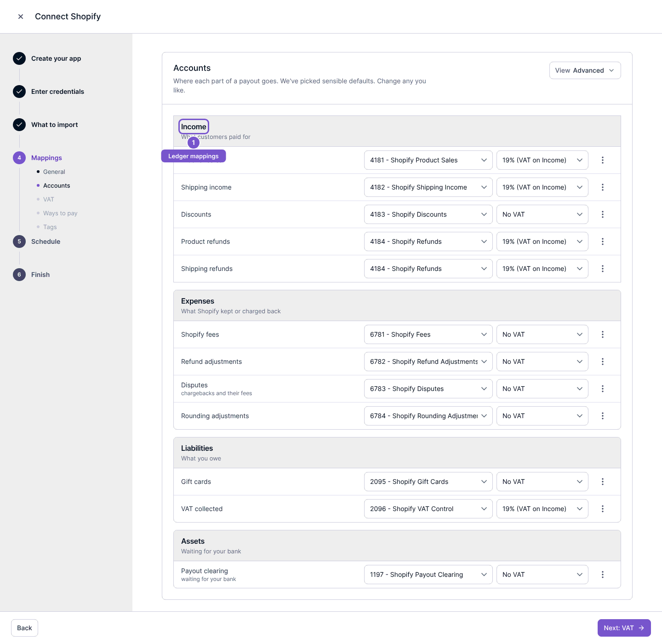Open the 1197 Shopify Payout Clearing dropdown
Image resolution: width=662 pixels, height=644 pixels.
click(x=428, y=575)
